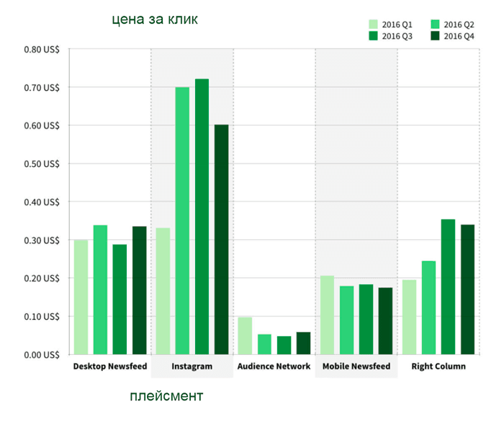Click the Mobile Newsfeed Q3 bar
504x427 pixels.
(x=366, y=319)
